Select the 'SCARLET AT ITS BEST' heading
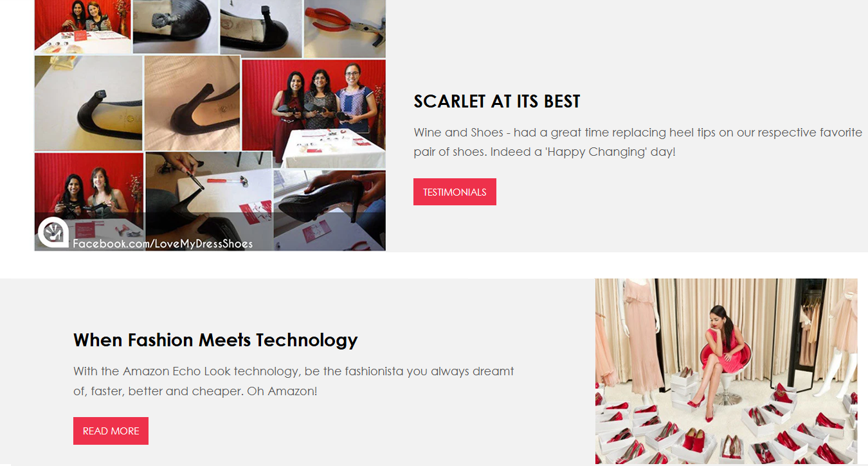This screenshot has height=466, width=868. point(497,102)
